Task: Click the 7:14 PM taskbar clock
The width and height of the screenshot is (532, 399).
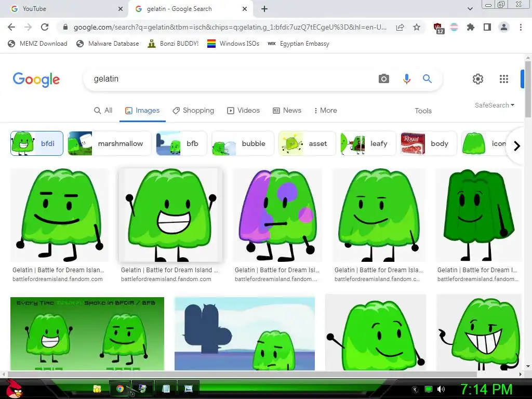Action: 486,389
